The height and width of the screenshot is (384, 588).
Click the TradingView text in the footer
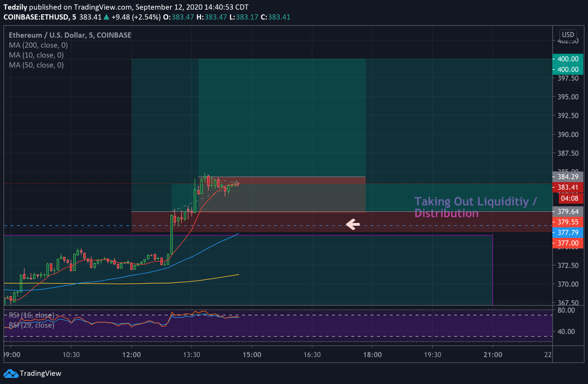click(x=40, y=373)
